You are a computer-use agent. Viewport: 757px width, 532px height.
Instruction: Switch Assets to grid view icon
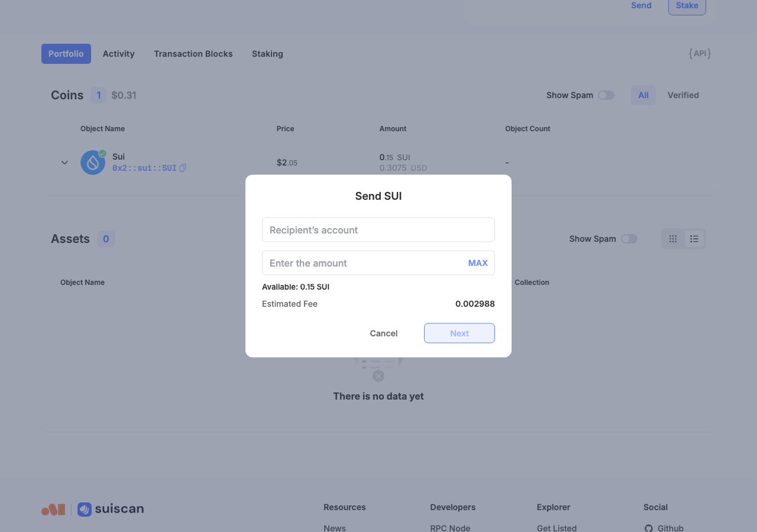click(x=673, y=239)
